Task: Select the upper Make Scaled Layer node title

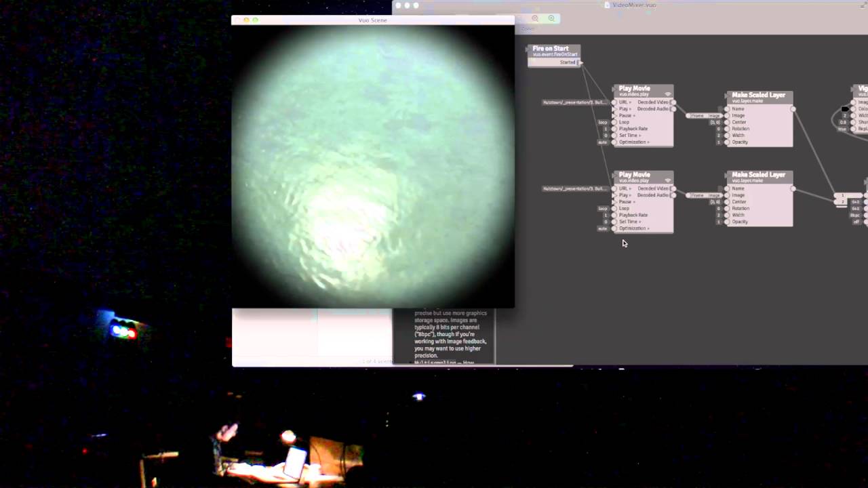Action: pos(758,95)
